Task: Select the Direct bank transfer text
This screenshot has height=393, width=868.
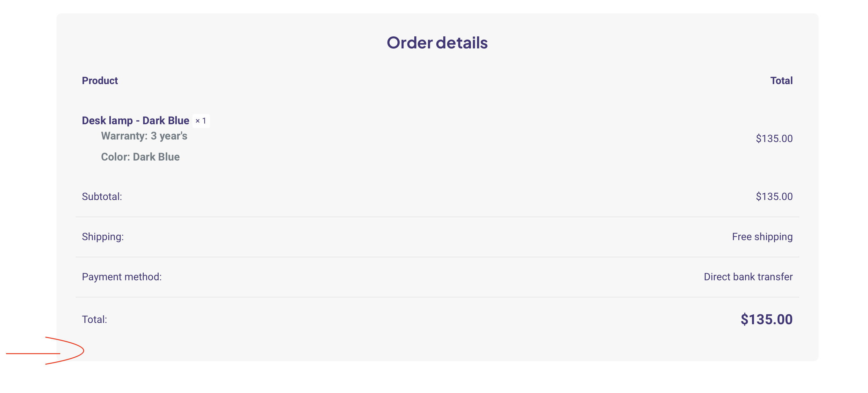Action: (x=748, y=277)
